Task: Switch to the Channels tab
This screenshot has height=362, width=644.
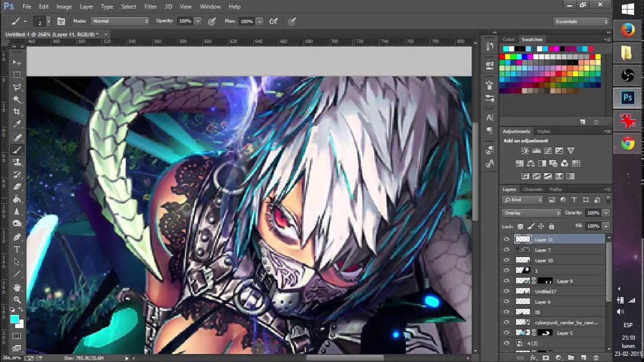Action: pos(532,190)
